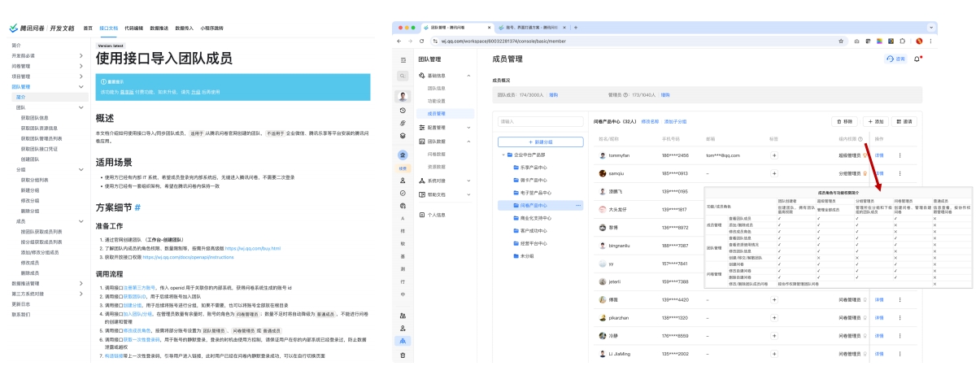Open 首页 tab in the docs header
Screen dimensions: 980x375
pyautogui.click(x=87, y=28)
